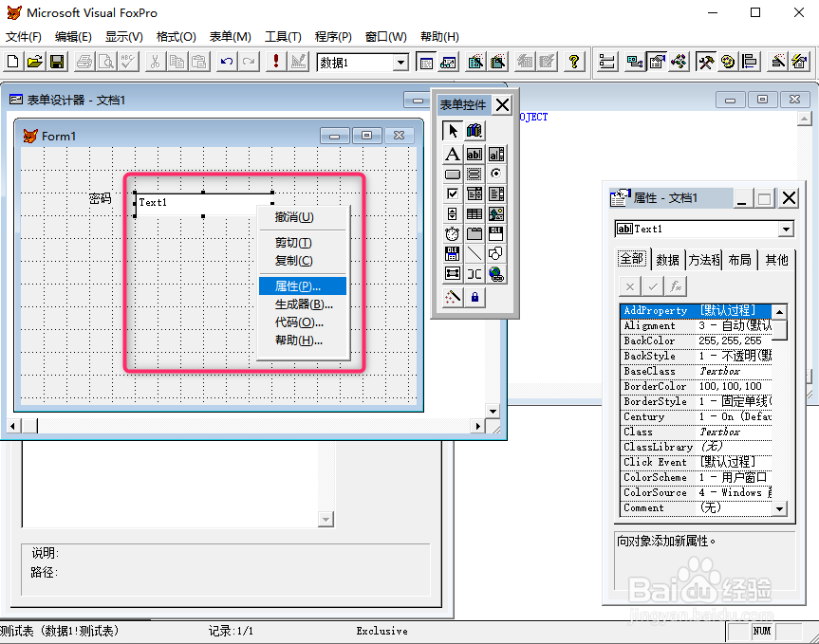The height and width of the screenshot is (644, 819).
Task: Click the Open folder toolbar icon
Action: (x=34, y=62)
